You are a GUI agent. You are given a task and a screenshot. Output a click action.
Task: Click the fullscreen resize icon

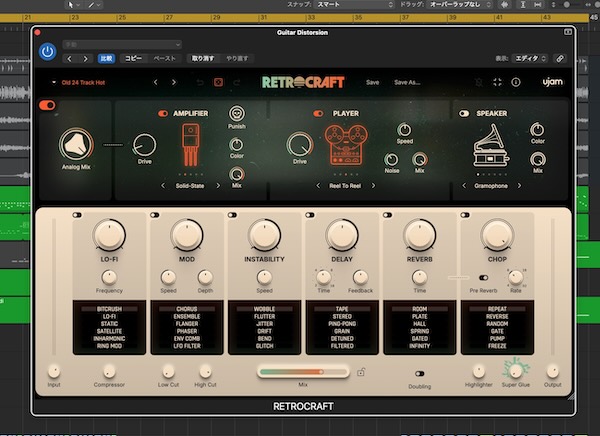(497, 82)
